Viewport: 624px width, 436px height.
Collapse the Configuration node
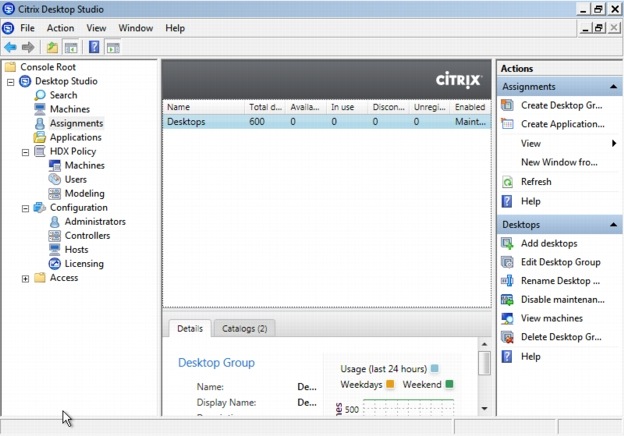point(25,208)
